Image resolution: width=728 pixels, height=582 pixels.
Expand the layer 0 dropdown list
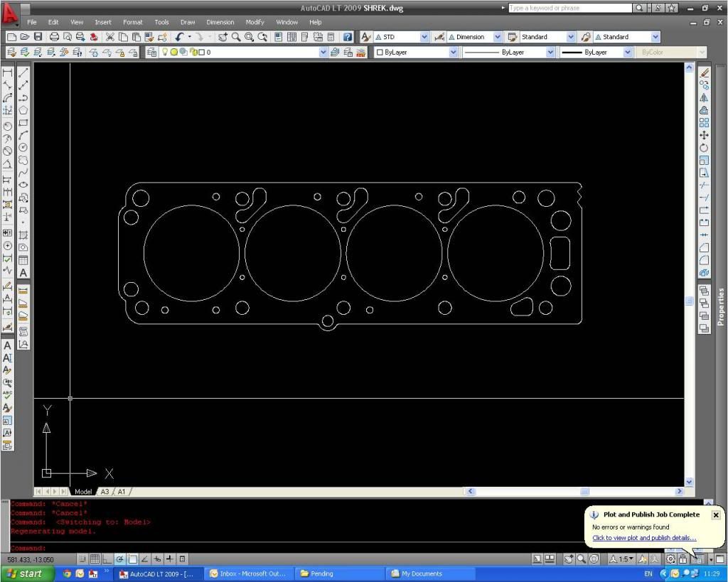pyautogui.click(x=323, y=53)
